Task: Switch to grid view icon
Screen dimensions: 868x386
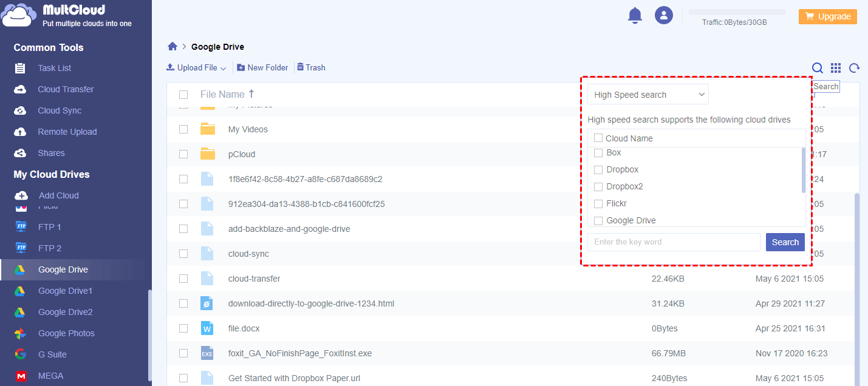Action: (x=836, y=68)
